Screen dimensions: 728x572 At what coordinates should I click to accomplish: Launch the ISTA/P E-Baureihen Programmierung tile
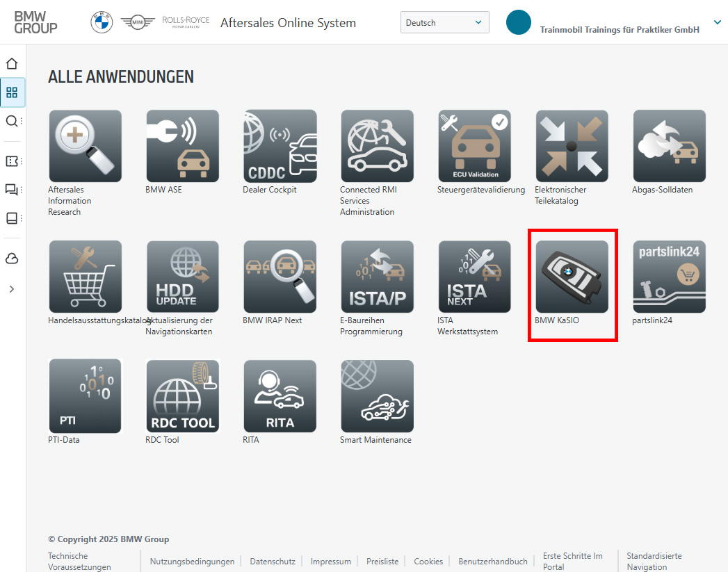(377, 277)
